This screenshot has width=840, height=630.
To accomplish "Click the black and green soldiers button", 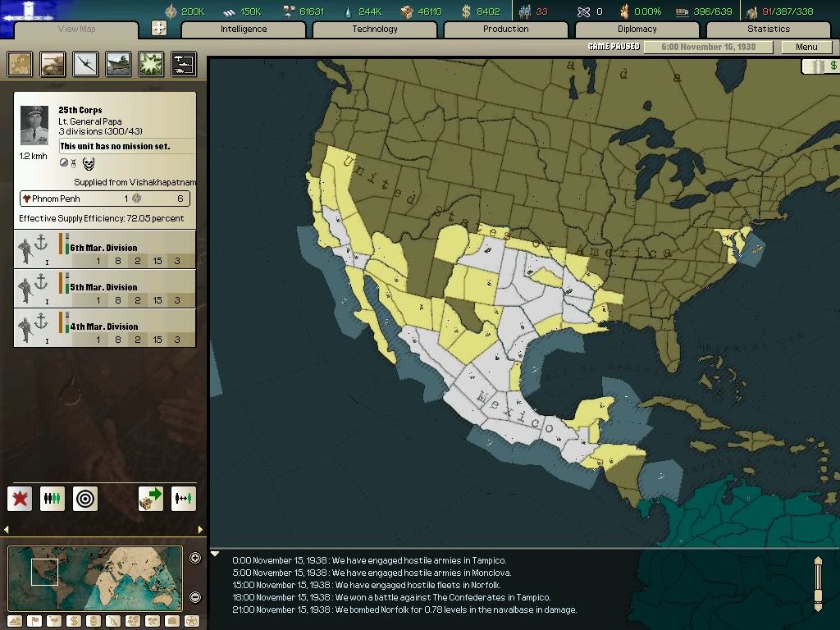I will pos(52,499).
